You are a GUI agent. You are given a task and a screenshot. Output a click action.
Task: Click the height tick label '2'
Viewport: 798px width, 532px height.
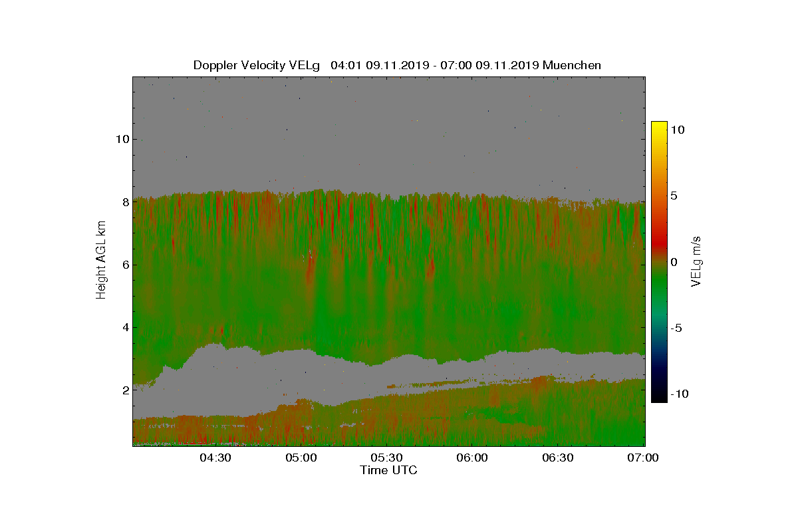pyautogui.click(x=124, y=390)
